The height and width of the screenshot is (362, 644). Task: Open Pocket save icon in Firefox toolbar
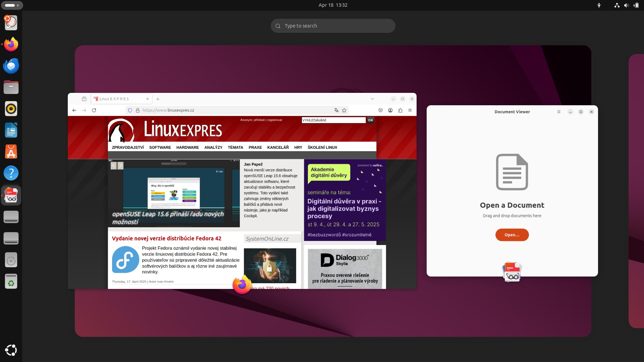(380, 110)
